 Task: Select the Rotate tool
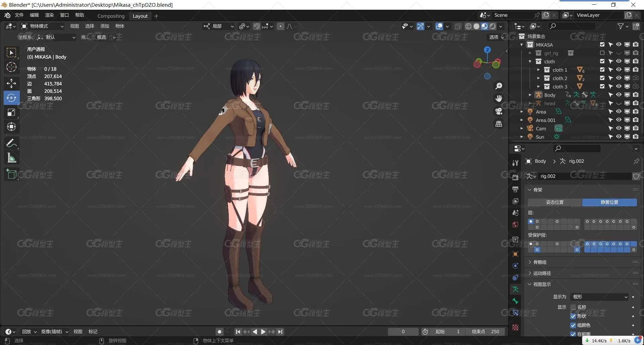[x=11, y=98]
